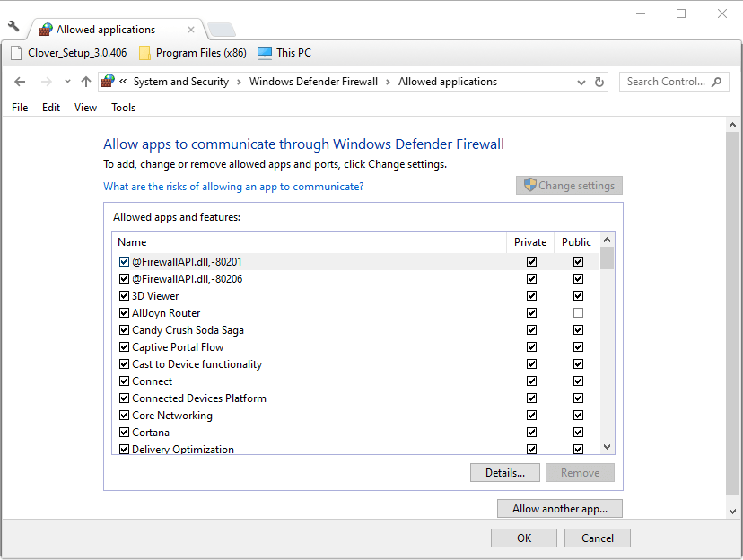The width and height of the screenshot is (743, 560).
Task: Click the Details... button
Action: 505,473
